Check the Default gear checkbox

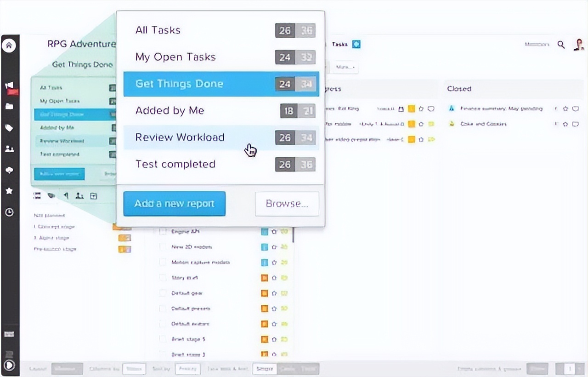(163, 293)
